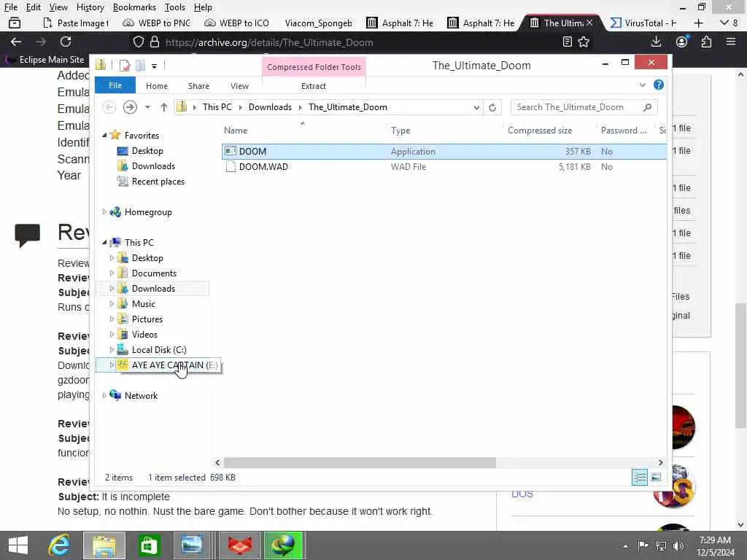Open the Extract ribbon tab
This screenshot has width=747, height=560.
pyautogui.click(x=314, y=86)
